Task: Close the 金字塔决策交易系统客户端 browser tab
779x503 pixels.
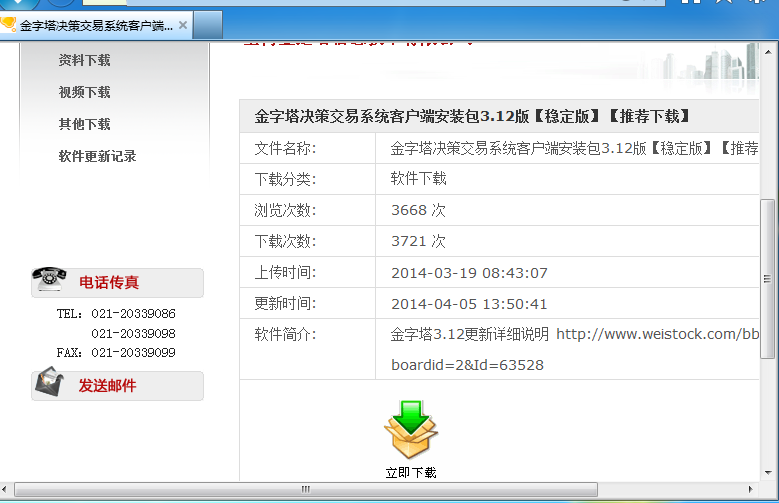Action: [x=183, y=25]
